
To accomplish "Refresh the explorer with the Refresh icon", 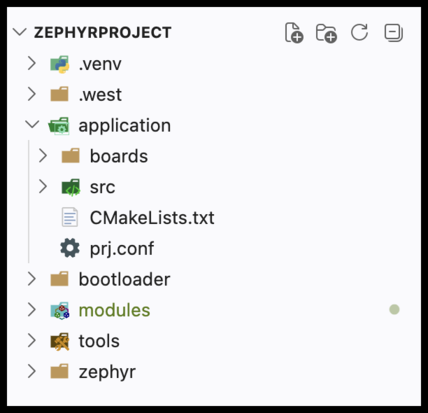I will 359,32.
